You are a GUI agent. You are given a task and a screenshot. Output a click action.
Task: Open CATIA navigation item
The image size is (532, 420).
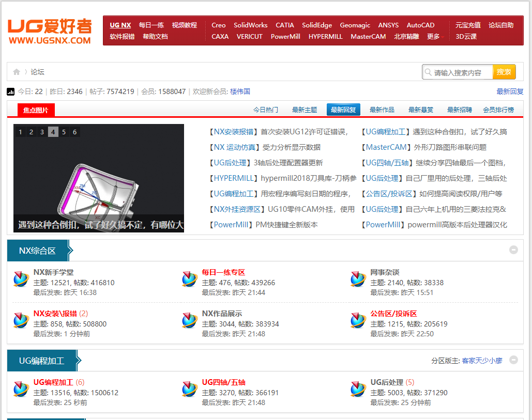click(x=285, y=25)
